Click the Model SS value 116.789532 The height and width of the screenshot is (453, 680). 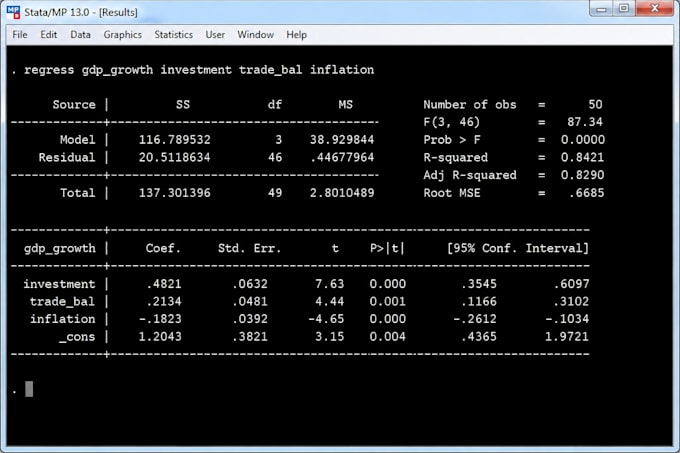tap(174, 140)
